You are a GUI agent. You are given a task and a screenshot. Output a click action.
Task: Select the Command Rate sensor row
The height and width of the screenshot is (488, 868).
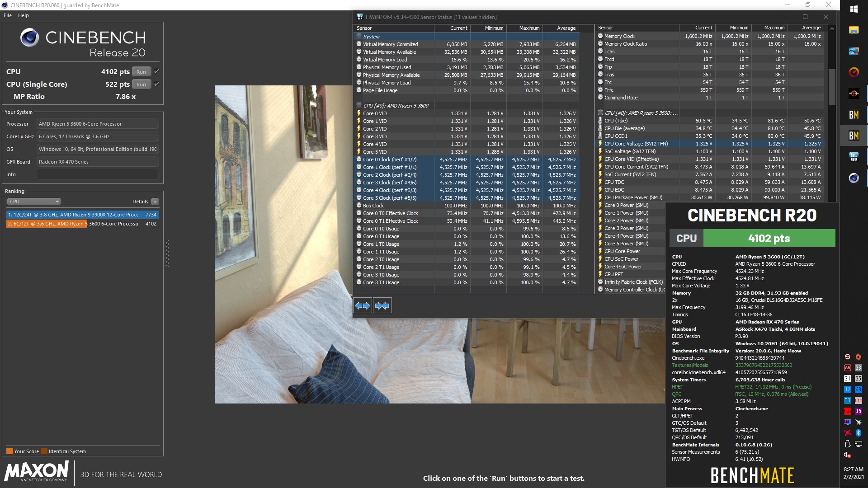tap(710, 98)
